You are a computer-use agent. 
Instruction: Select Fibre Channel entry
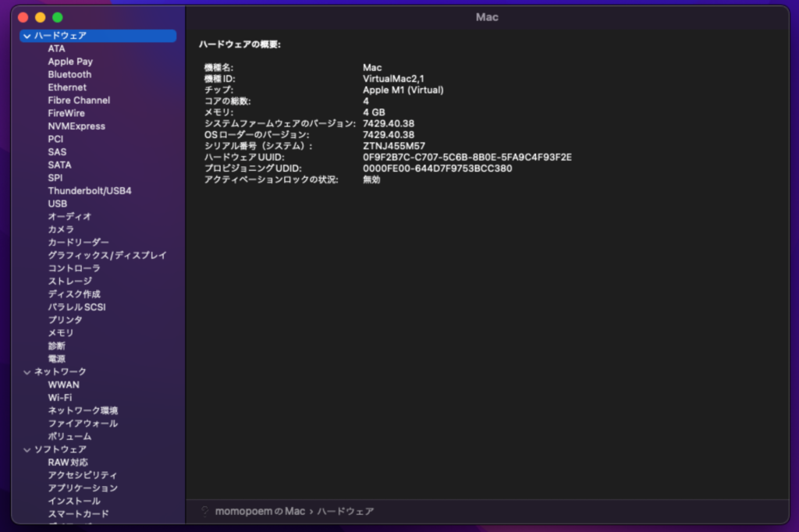[79, 101]
